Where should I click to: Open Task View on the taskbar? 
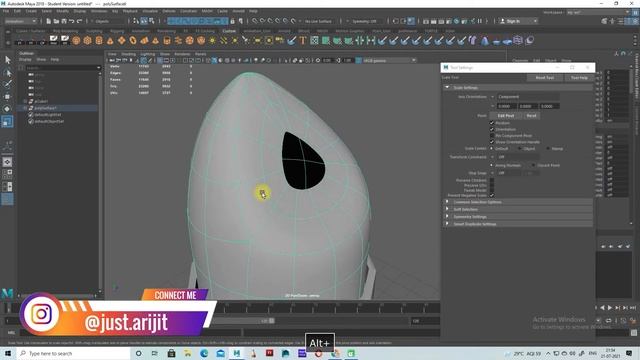point(155,353)
